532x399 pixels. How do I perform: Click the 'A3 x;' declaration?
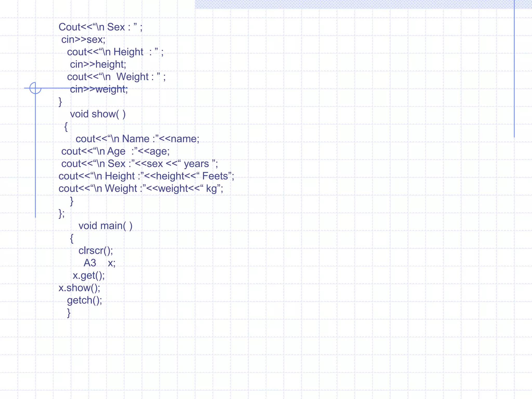tap(99, 263)
